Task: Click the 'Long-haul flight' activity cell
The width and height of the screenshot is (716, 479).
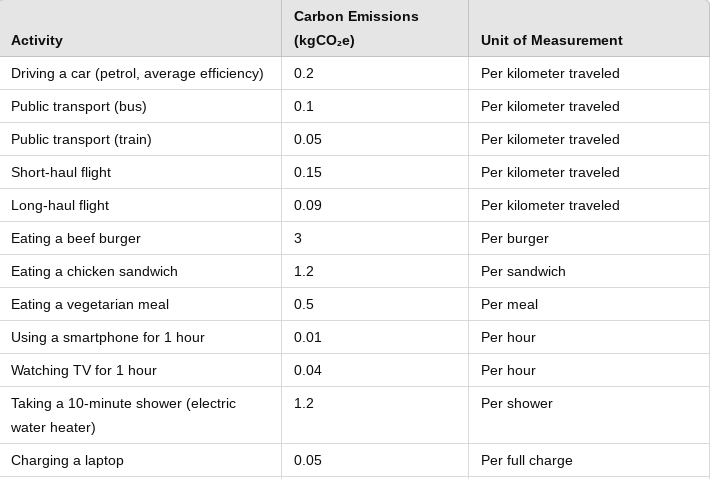Action: [x=60, y=205]
